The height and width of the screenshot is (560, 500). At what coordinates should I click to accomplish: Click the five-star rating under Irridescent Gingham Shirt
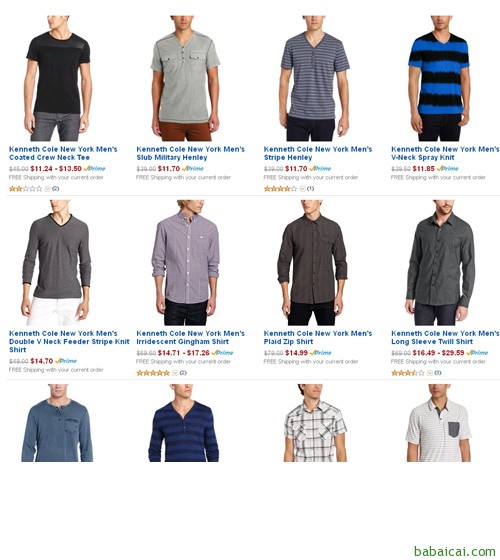(153, 373)
